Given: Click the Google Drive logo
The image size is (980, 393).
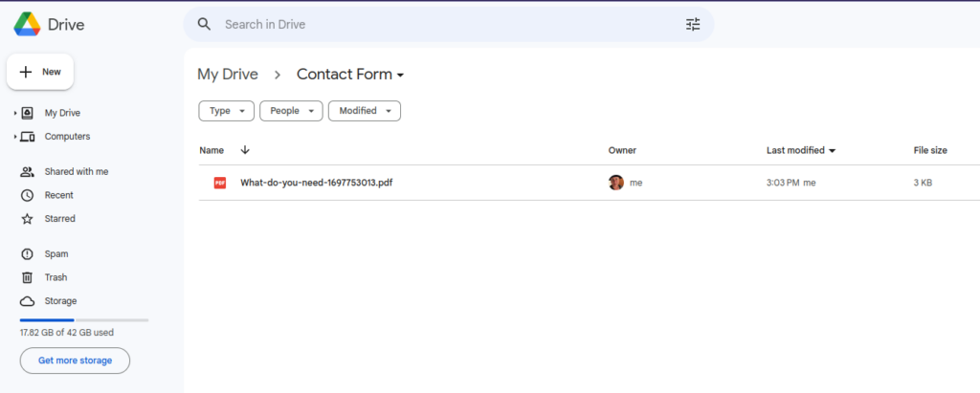Looking at the screenshot, I should [x=27, y=24].
